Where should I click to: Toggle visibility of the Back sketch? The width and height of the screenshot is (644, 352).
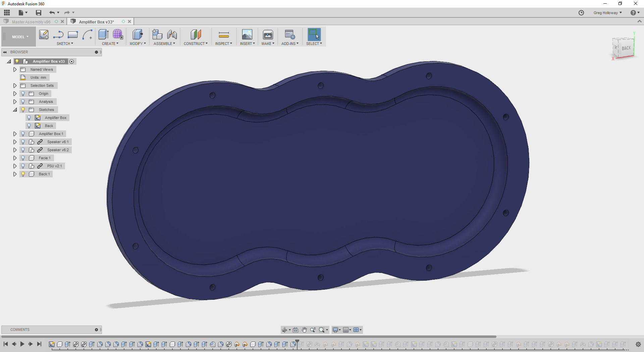[x=29, y=125]
